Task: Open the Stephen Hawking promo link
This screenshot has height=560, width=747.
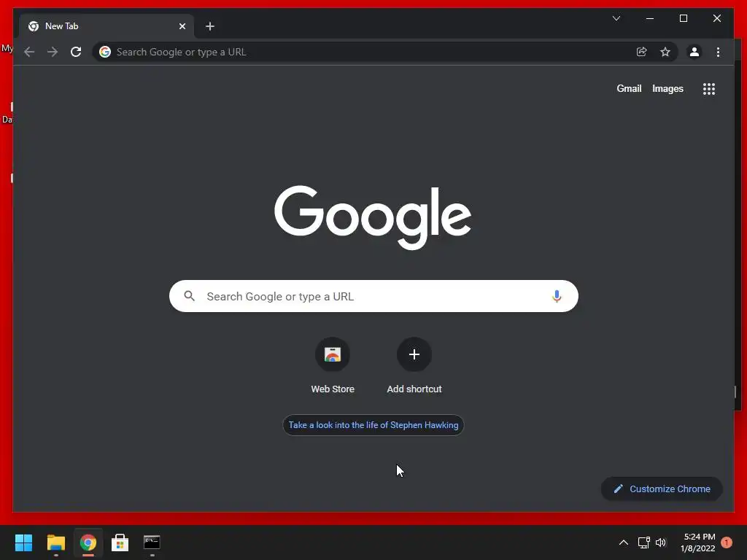Action: [373, 425]
